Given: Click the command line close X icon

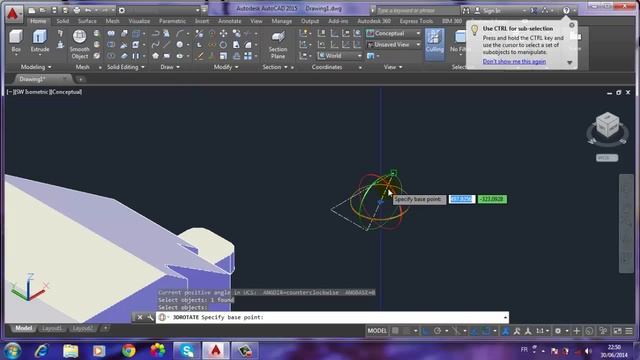Looking at the screenshot, I should pos(140,317).
